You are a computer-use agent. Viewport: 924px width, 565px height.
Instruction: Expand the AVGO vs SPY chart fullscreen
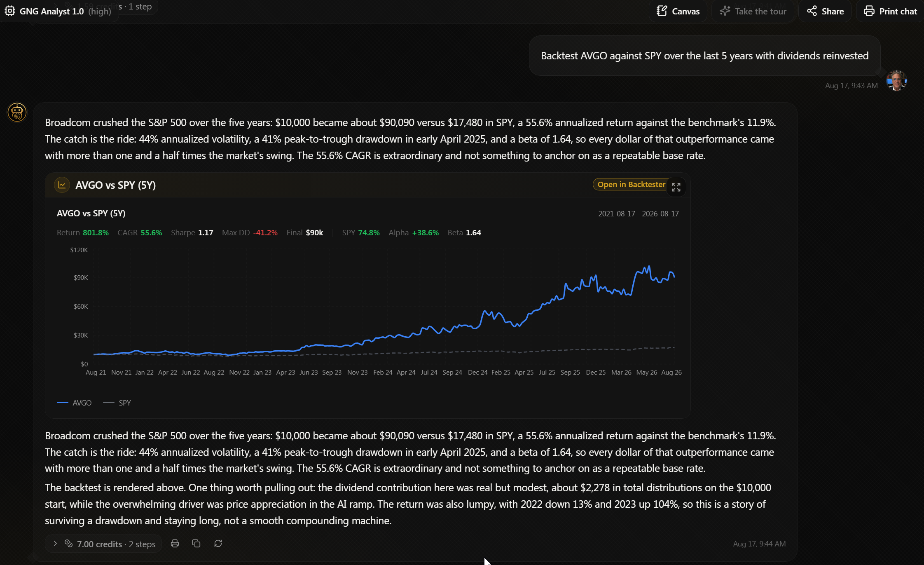676,187
